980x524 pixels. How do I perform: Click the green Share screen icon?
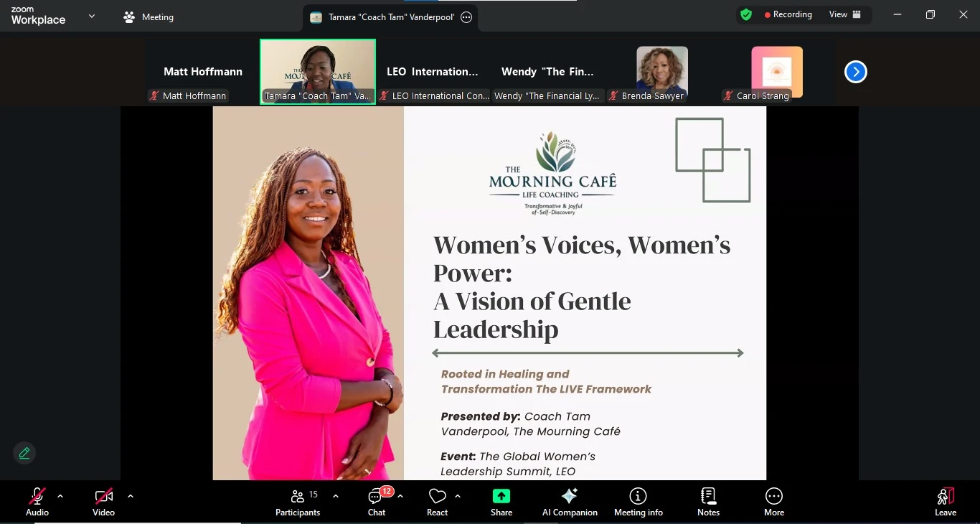pyautogui.click(x=501, y=496)
